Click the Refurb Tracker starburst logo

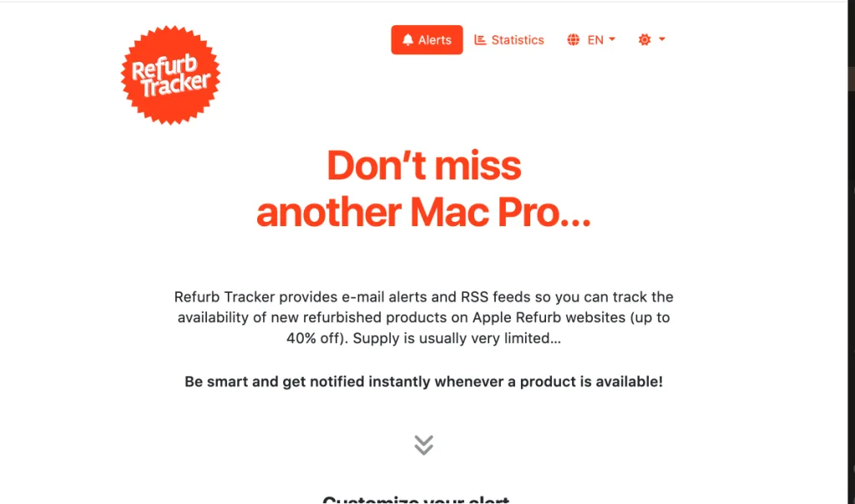pos(170,75)
